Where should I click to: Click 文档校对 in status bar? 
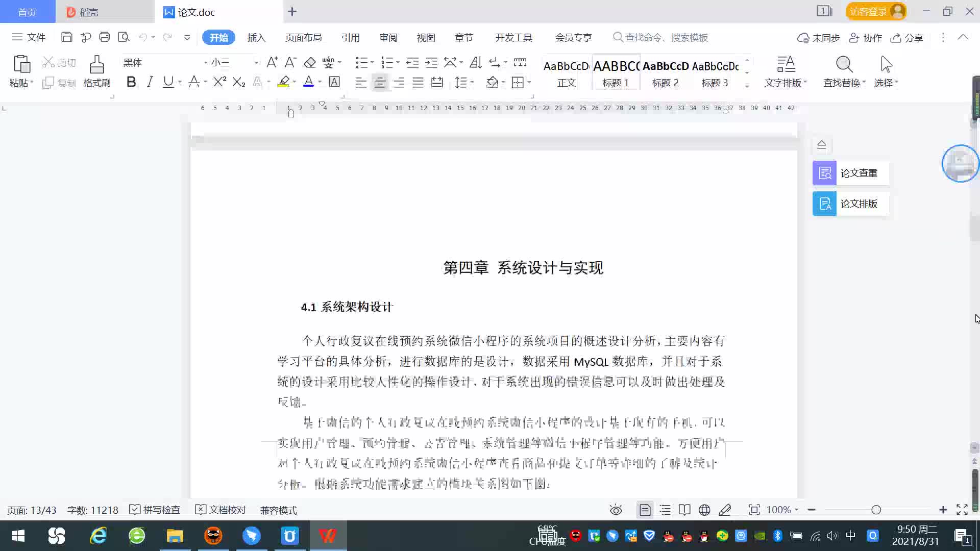click(220, 510)
